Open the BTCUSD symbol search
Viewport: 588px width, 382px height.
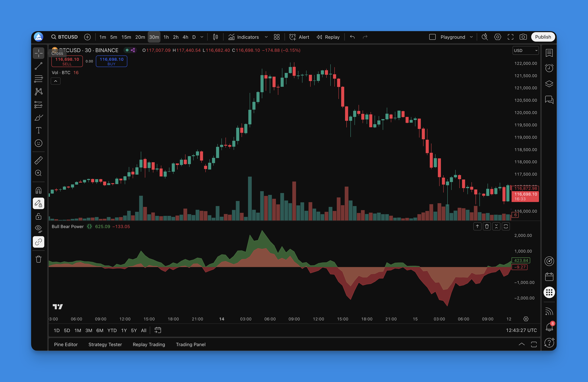tap(64, 37)
